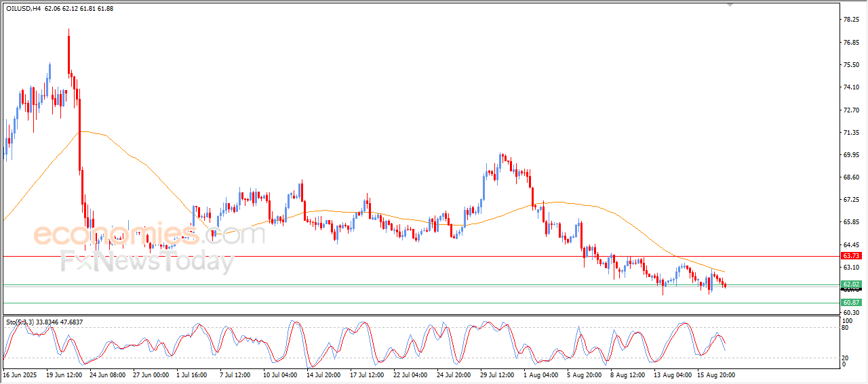Click the 7 Jul 12:00 time label

[x=236, y=375]
